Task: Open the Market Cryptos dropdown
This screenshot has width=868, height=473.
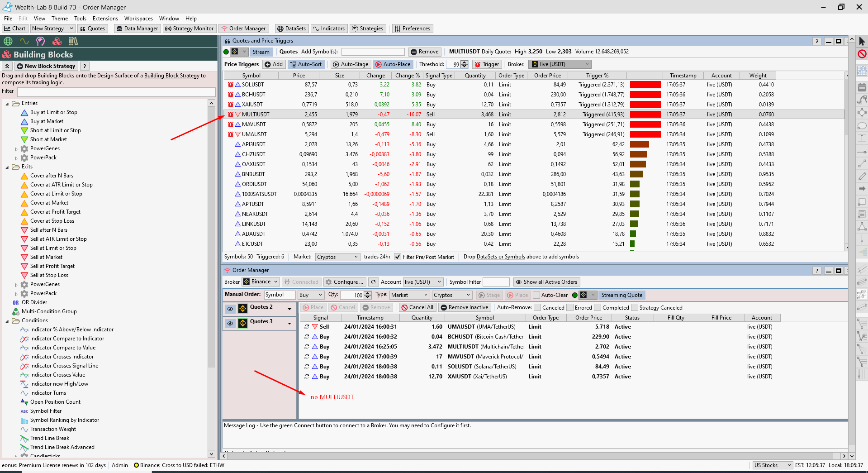Action: [337, 257]
